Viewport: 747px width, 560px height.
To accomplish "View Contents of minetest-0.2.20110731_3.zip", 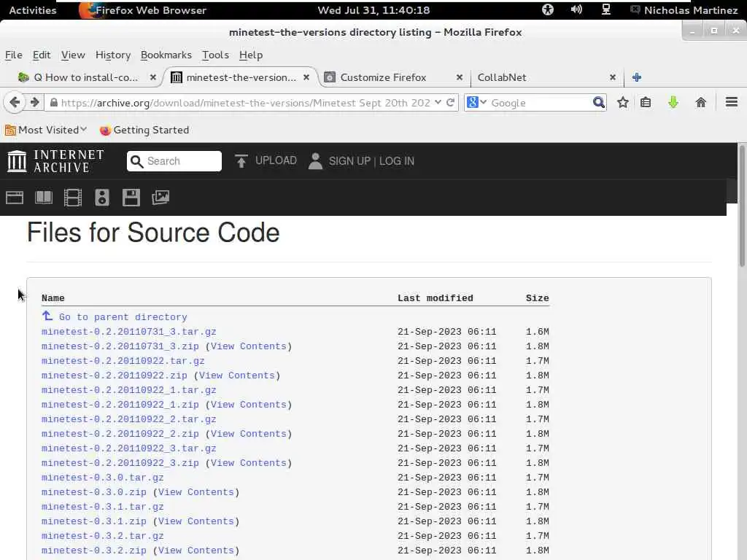I will pos(249,346).
